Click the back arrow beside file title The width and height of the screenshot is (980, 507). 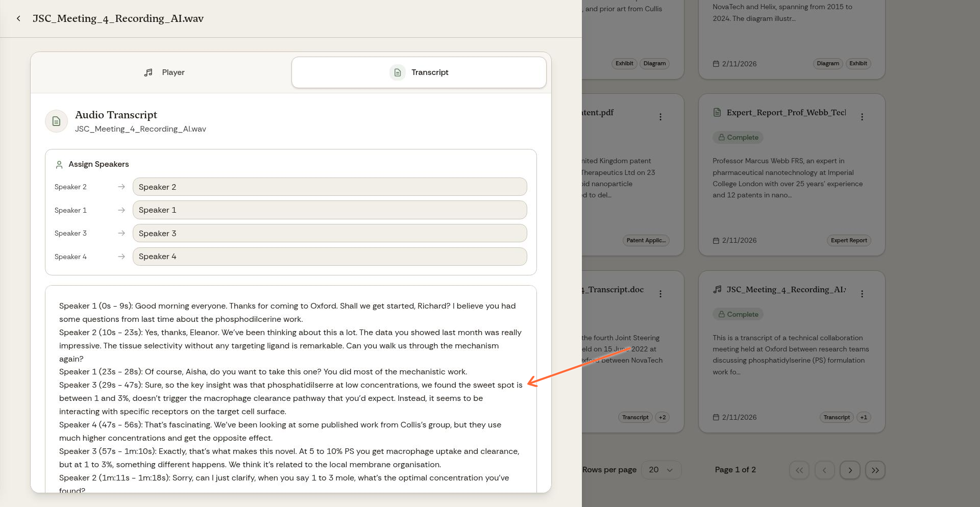click(x=18, y=18)
